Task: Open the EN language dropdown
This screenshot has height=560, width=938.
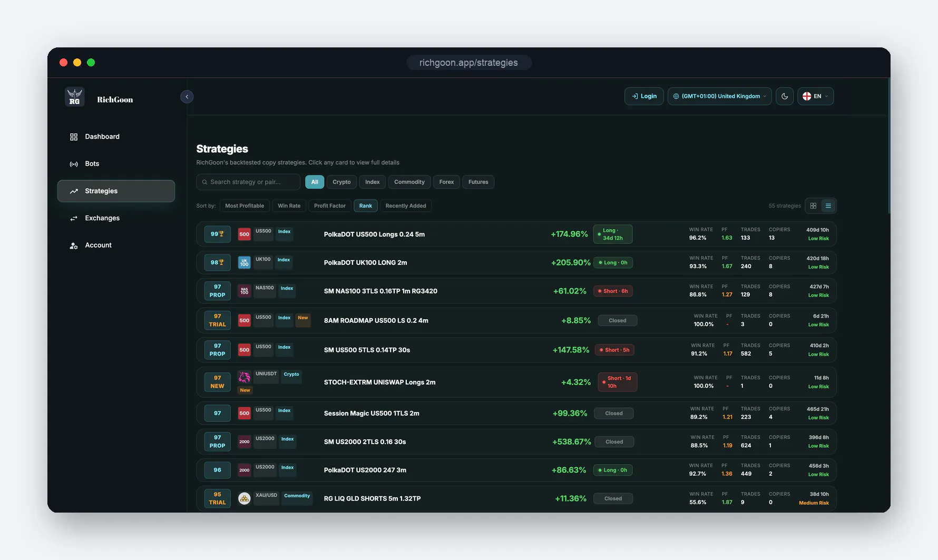Action: click(x=815, y=96)
